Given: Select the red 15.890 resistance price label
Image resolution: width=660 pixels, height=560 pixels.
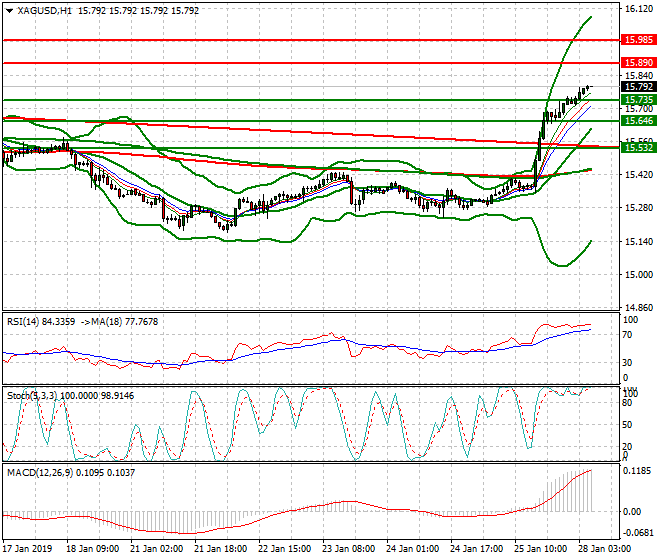Looking at the screenshot, I should click(638, 63).
